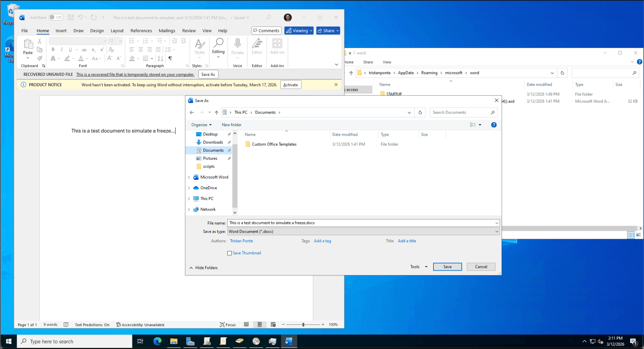Toggle Underline formatting button

[70, 50]
